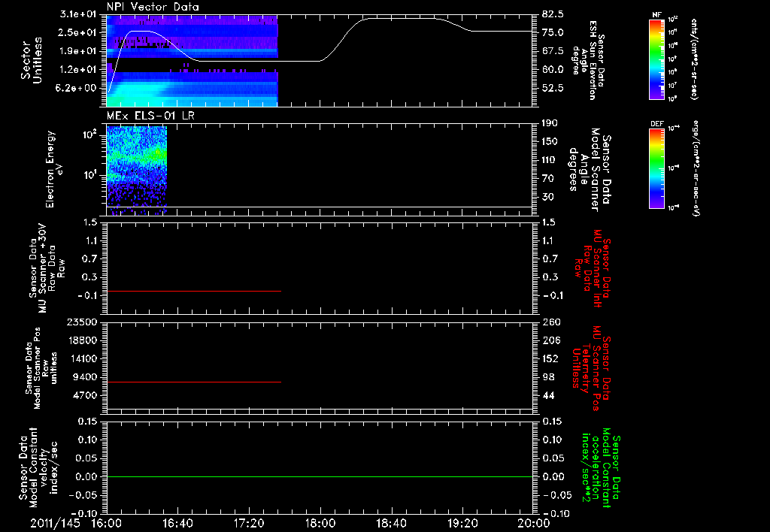Select the "2011/145" date label

[55, 523]
